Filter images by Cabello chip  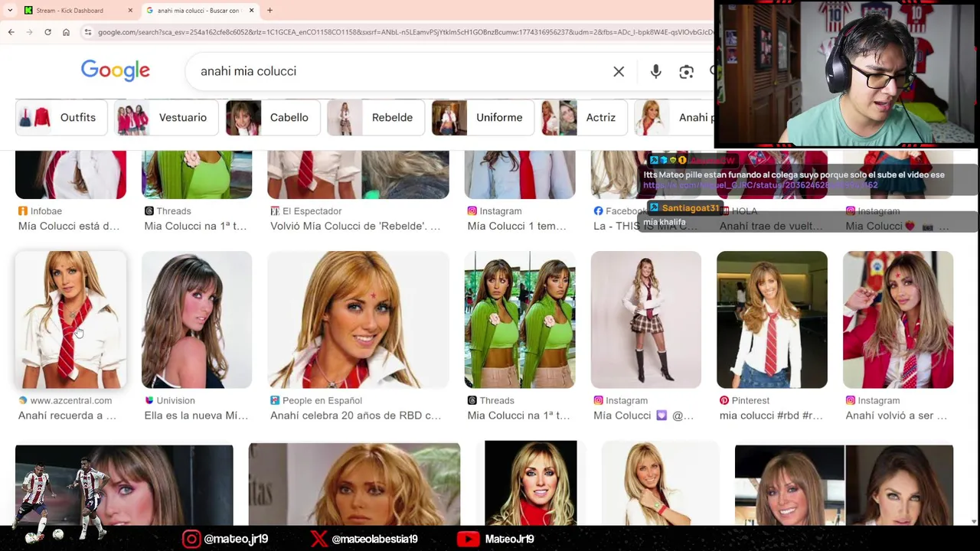click(272, 117)
